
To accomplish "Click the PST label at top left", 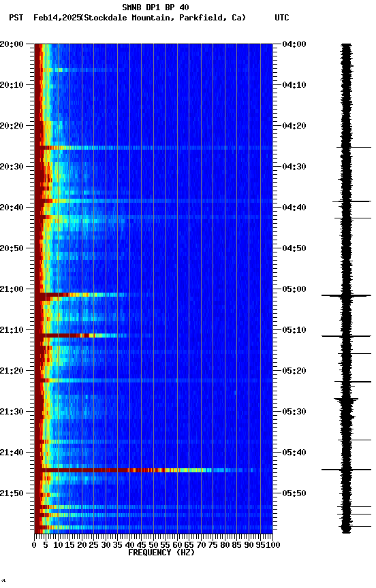I will [16, 18].
